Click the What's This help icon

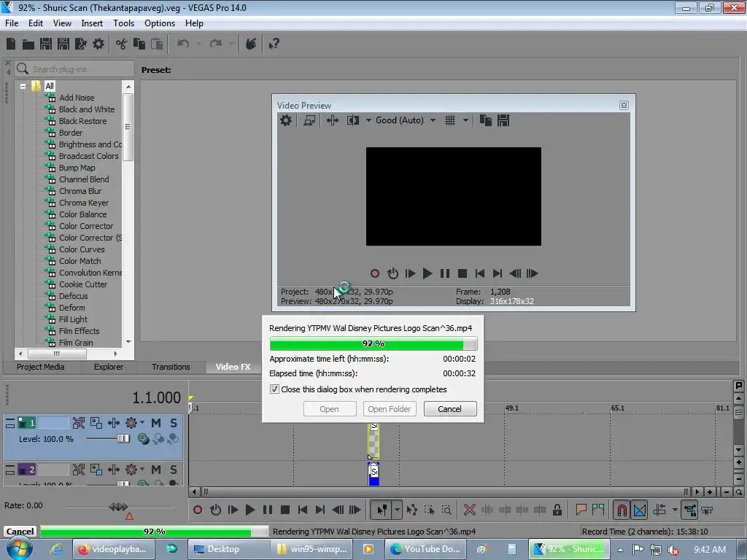pyautogui.click(x=274, y=44)
